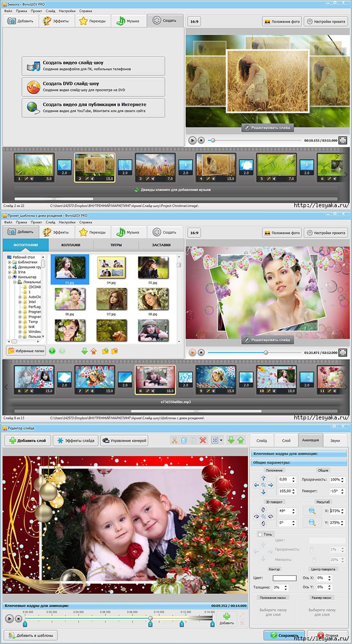
Task: Click the Избранные папки button
Action: point(26,351)
